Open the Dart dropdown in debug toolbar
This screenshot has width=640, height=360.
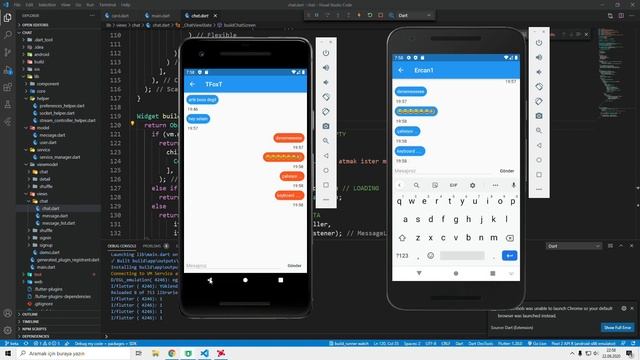tap(414, 15)
